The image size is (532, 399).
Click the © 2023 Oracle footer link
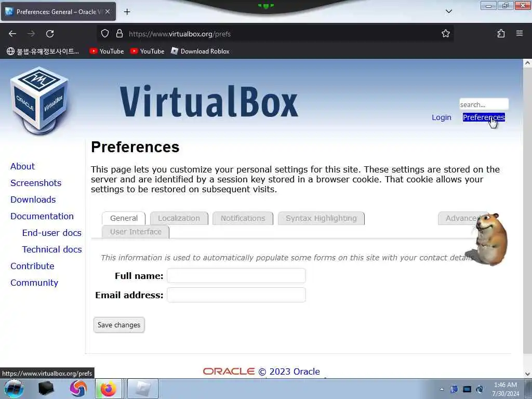click(x=289, y=371)
